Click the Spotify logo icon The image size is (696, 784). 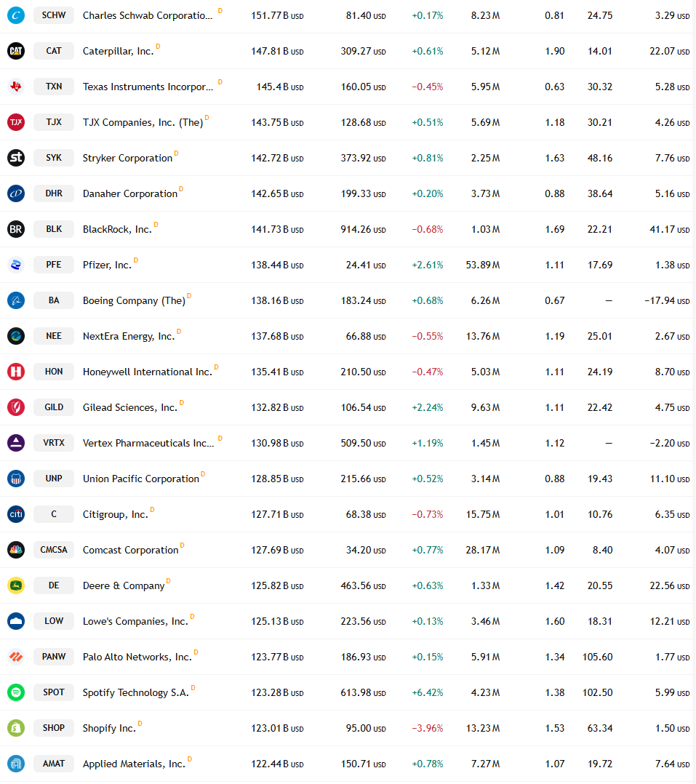16,692
